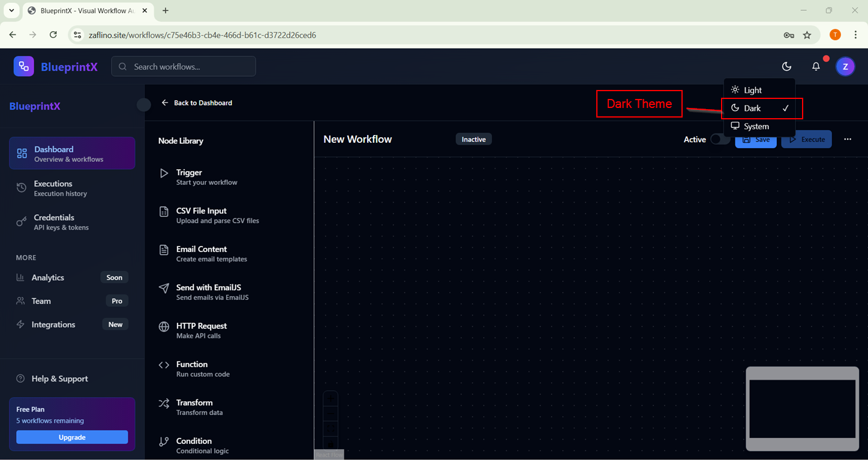The width and height of the screenshot is (868, 460).
Task: Click the sidebar BlueprintX title
Action: pos(35,106)
